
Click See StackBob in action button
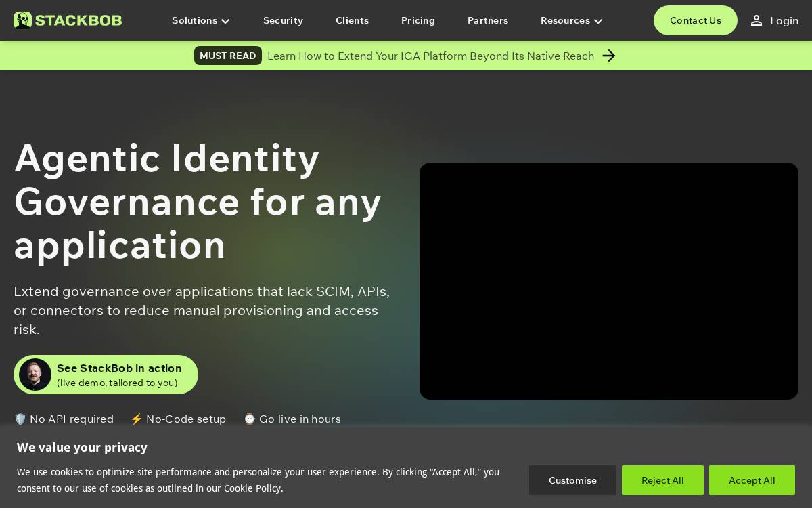click(106, 375)
